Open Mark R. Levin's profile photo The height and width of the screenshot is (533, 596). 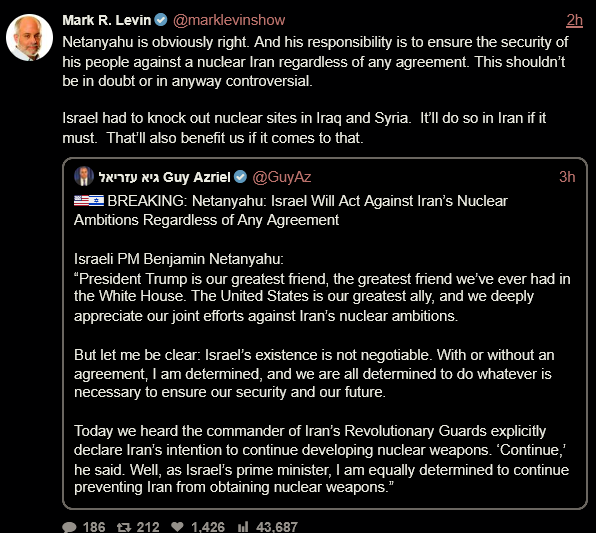(x=29, y=37)
